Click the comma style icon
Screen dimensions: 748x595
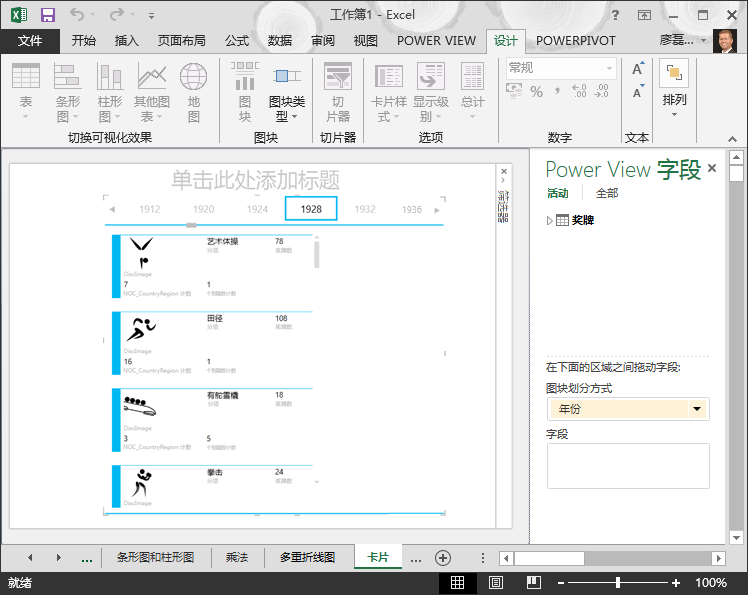pyautogui.click(x=557, y=91)
